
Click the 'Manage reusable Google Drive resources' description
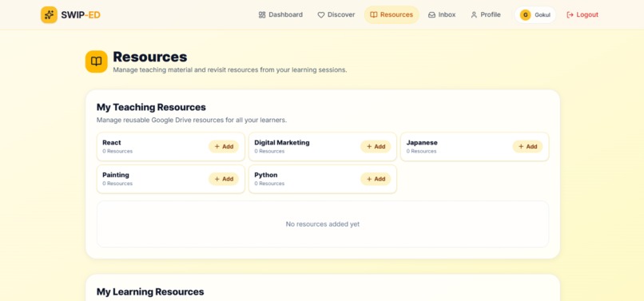coord(192,121)
